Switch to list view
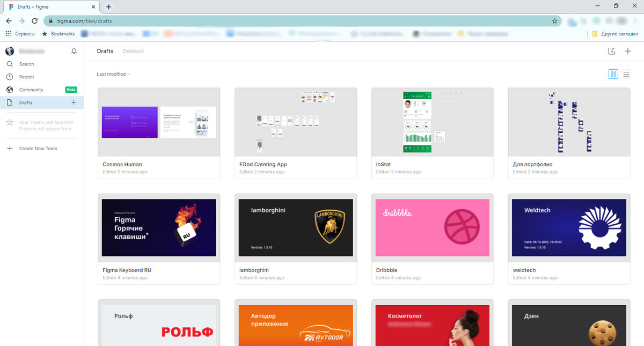 [x=626, y=74]
